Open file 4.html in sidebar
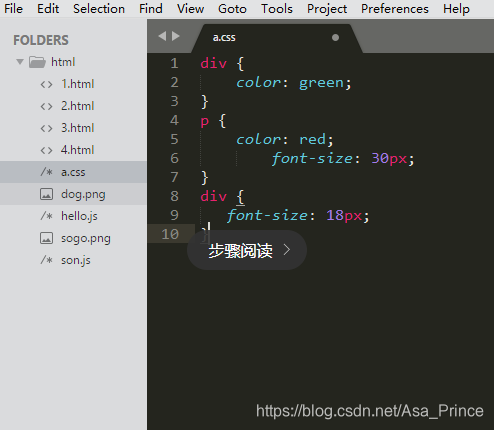Viewport: 494px width, 430px height. (77, 150)
